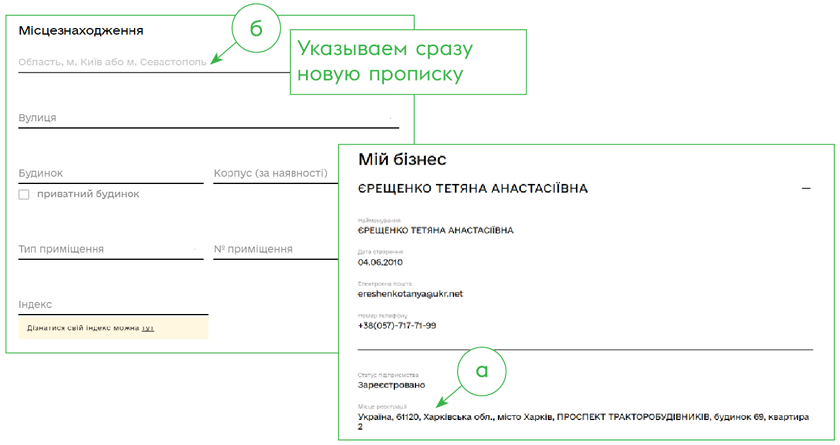
Task: Click the phone number +38(057)-717-71-99
Action: 397,325
